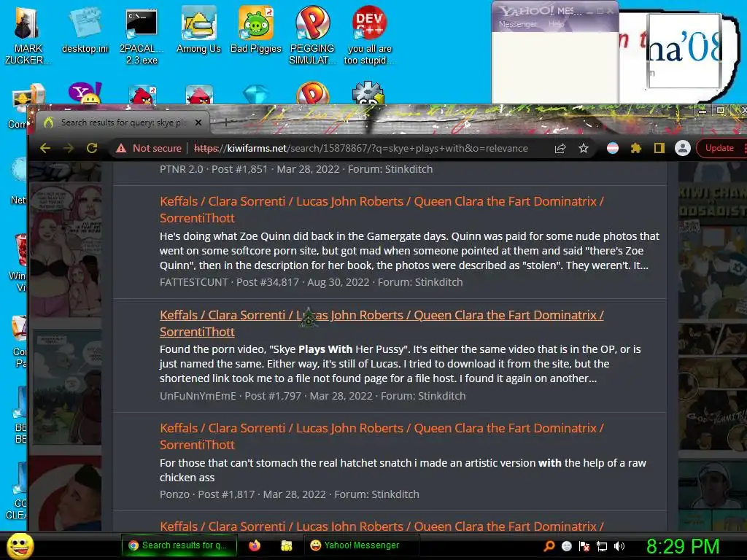This screenshot has height=560, width=747.
Task: Click 'PTNR 2.0 · Post #1,851' text
Action: pyautogui.click(x=214, y=169)
